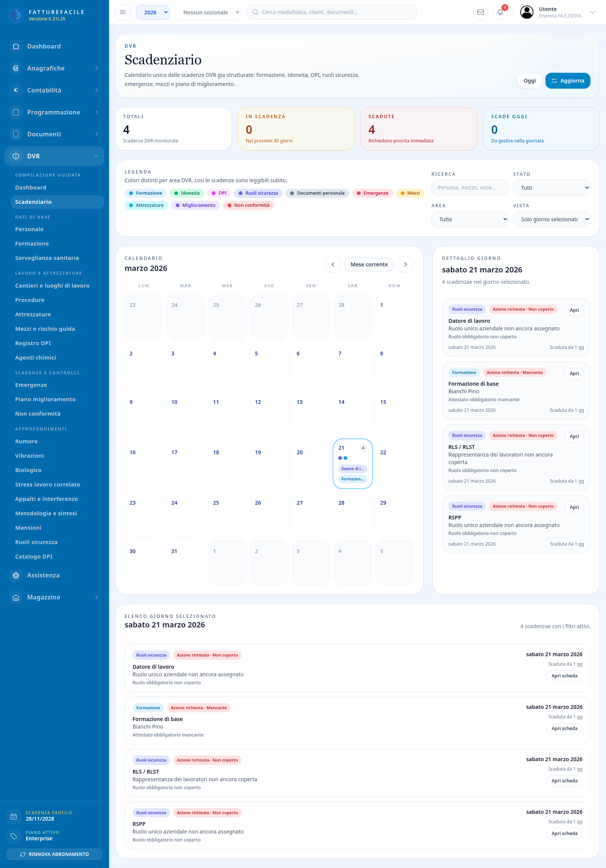Click the user avatar icon
The height and width of the screenshot is (868, 606).
pos(527,12)
